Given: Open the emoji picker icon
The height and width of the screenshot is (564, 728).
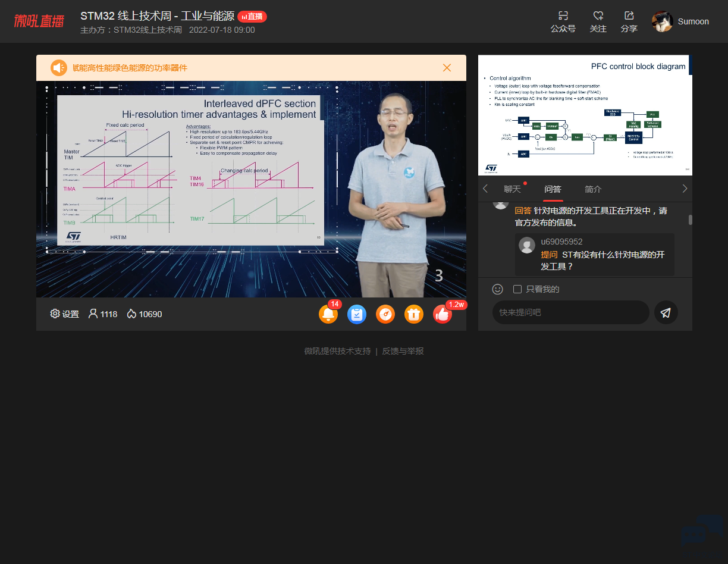Looking at the screenshot, I should [498, 289].
